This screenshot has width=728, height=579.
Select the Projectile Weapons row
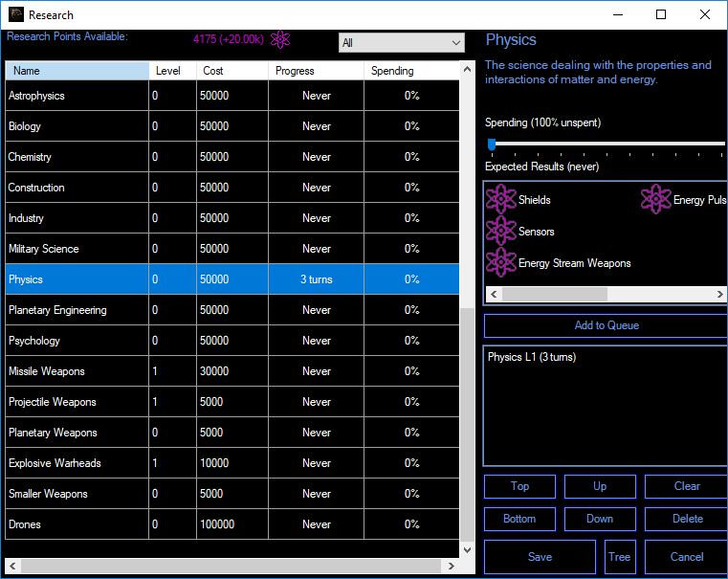coord(232,402)
